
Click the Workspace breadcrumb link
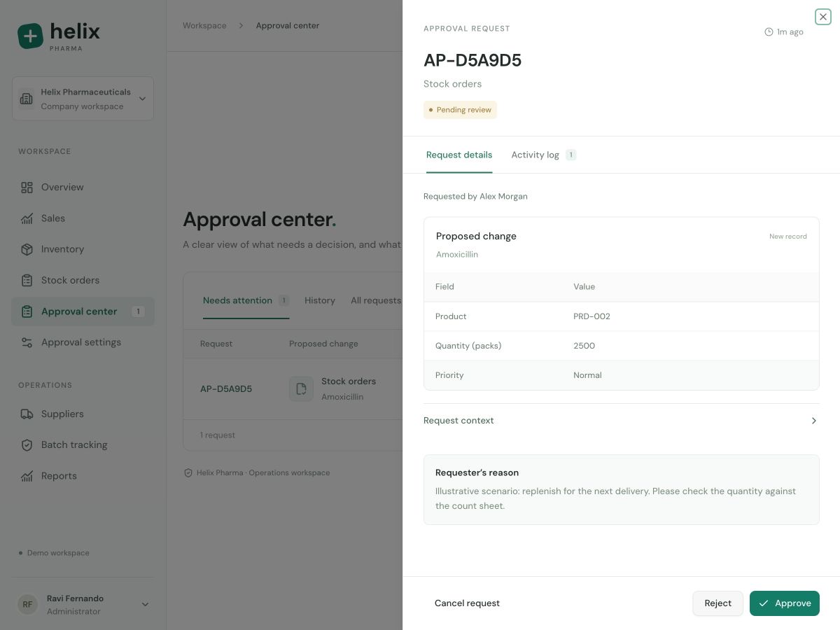pyautogui.click(x=204, y=25)
